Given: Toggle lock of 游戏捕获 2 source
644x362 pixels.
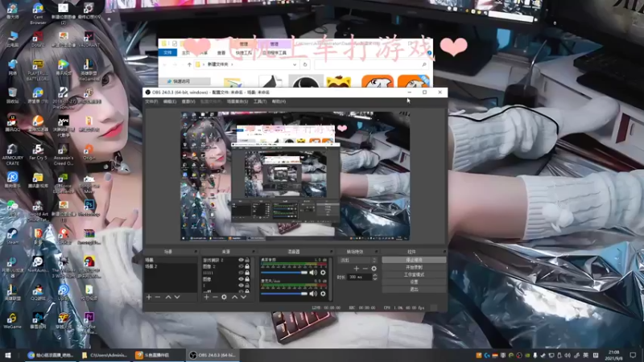Looking at the screenshot, I should coord(247,260).
